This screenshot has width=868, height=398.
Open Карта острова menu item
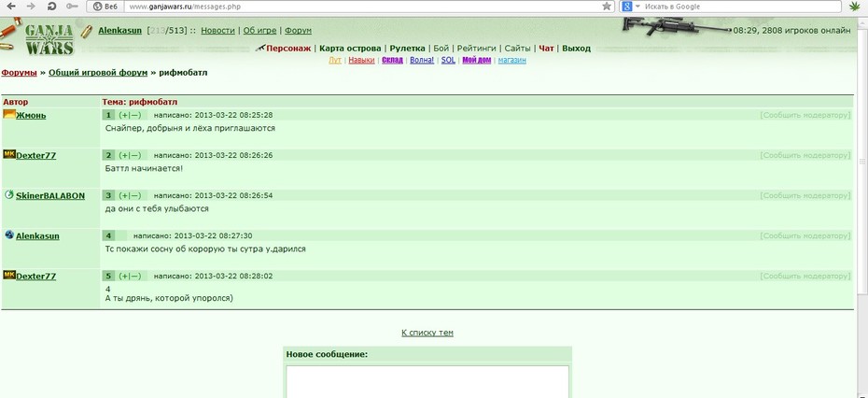point(350,49)
